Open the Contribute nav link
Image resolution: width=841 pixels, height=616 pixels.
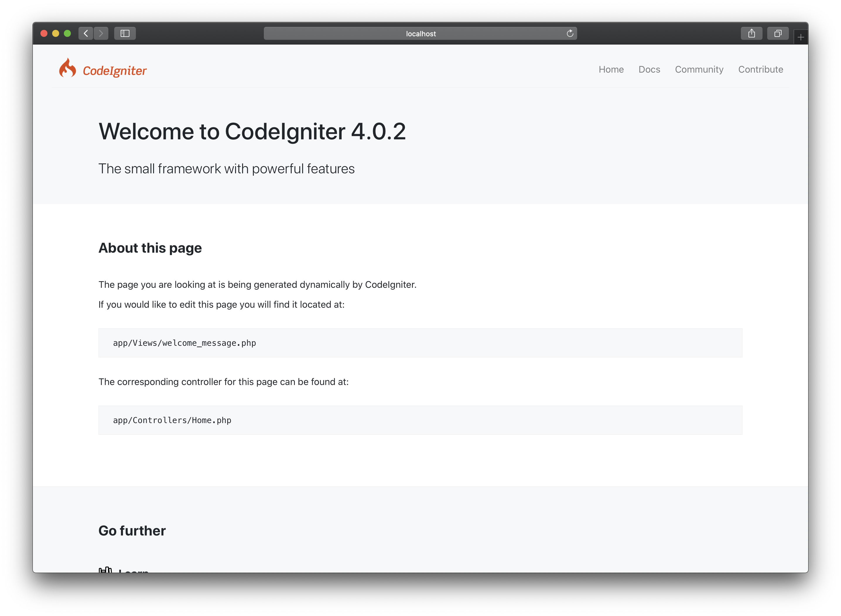click(x=760, y=69)
